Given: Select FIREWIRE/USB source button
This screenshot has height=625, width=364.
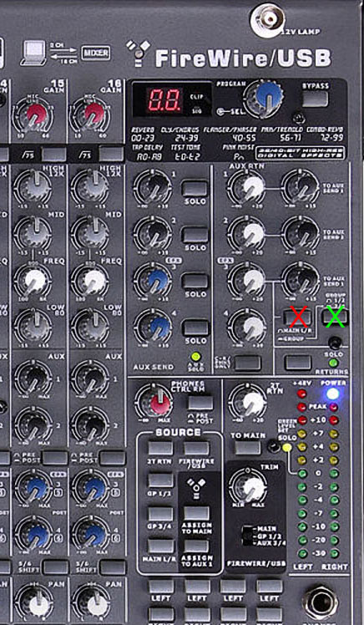Looking at the screenshot, I should click(196, 448).
